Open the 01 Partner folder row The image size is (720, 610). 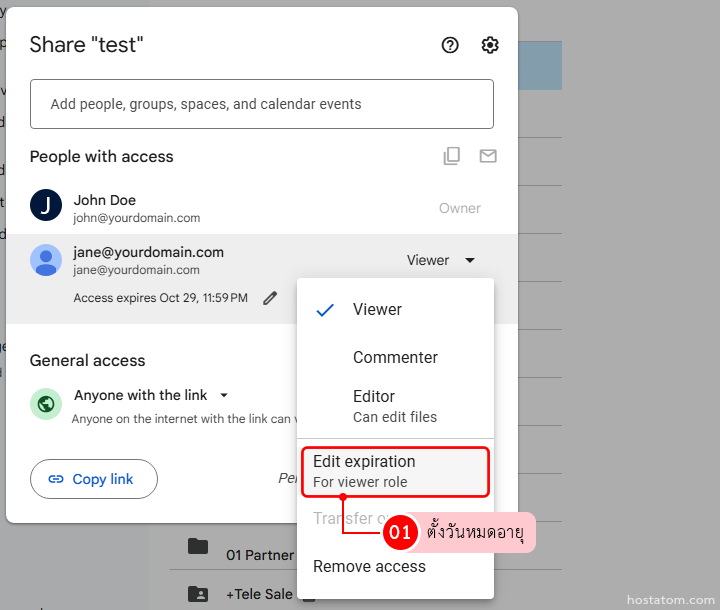point(259,555)
